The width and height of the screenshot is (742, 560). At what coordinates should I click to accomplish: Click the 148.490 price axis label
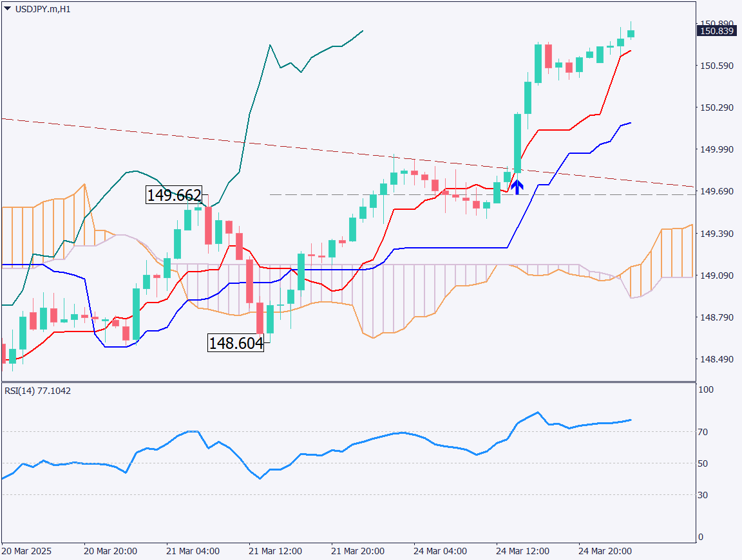click(717, 359)
